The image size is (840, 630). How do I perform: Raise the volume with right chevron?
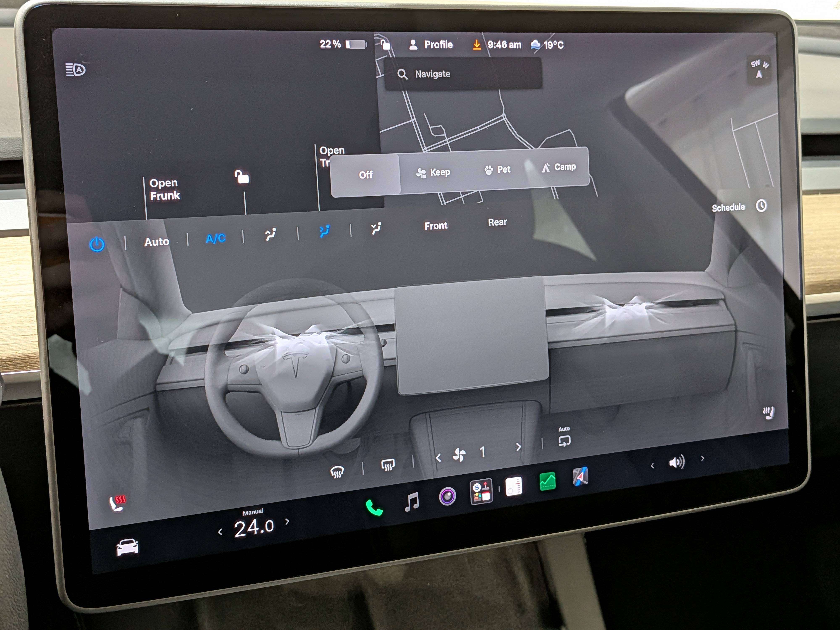[702, 458]
